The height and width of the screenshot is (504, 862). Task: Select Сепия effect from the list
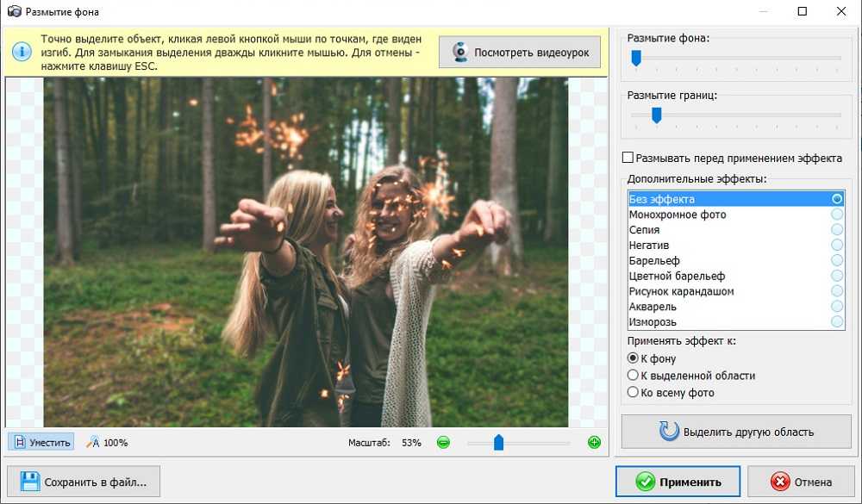click(x=645, y=230)
